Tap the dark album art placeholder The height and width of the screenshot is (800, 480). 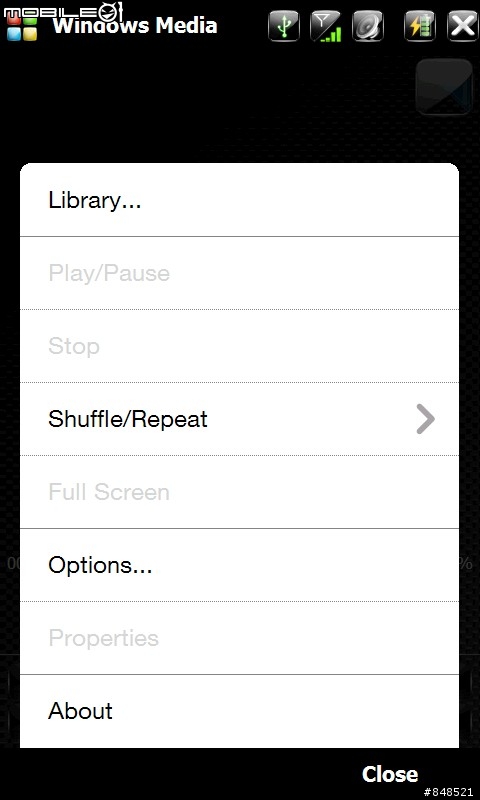[x=444, y=87]
